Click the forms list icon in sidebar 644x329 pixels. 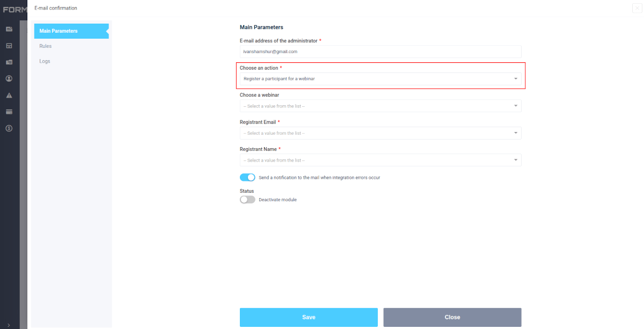(9, 29)
